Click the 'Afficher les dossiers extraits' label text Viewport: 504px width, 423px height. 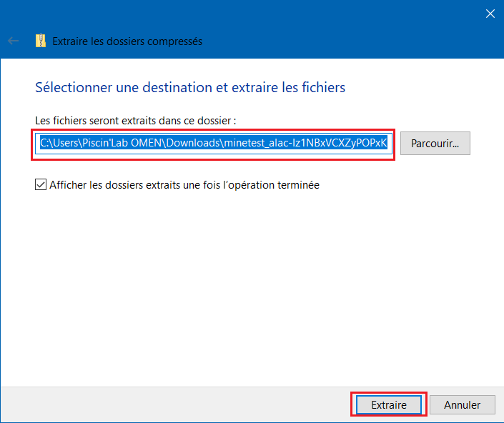click(x=184, y=185)
